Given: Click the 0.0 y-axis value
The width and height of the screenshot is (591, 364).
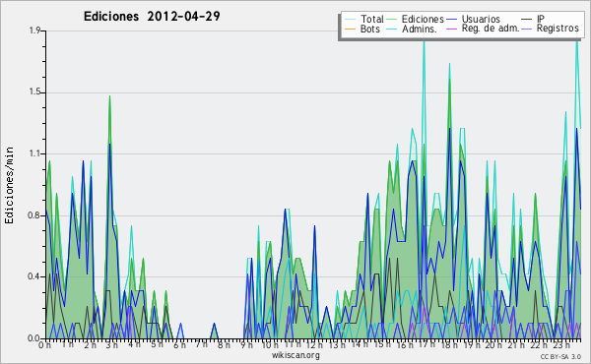Looking at the screenshot, I should point(34,338).
